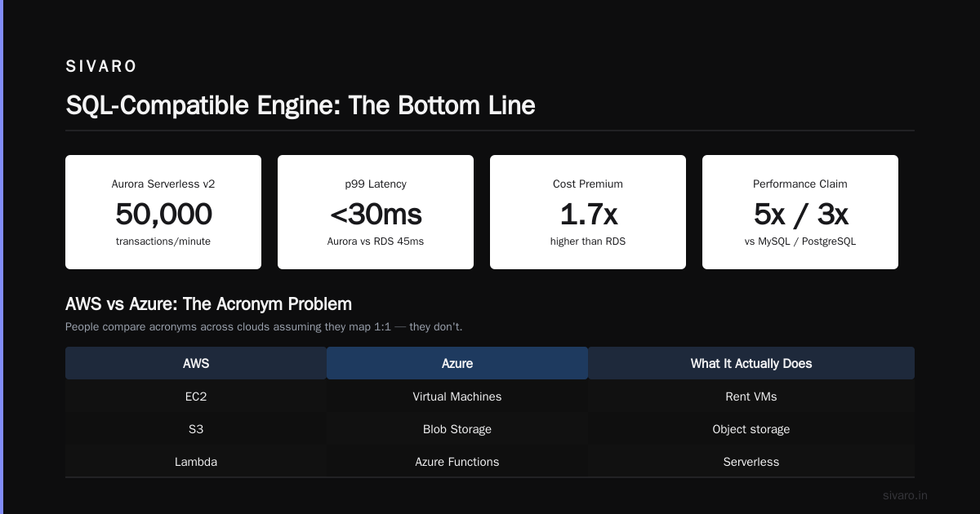The width and height of the screenshot is (980, 514).
Task: Click the 'Aurora vs RDS 45ms' caption
Action: 376,241
